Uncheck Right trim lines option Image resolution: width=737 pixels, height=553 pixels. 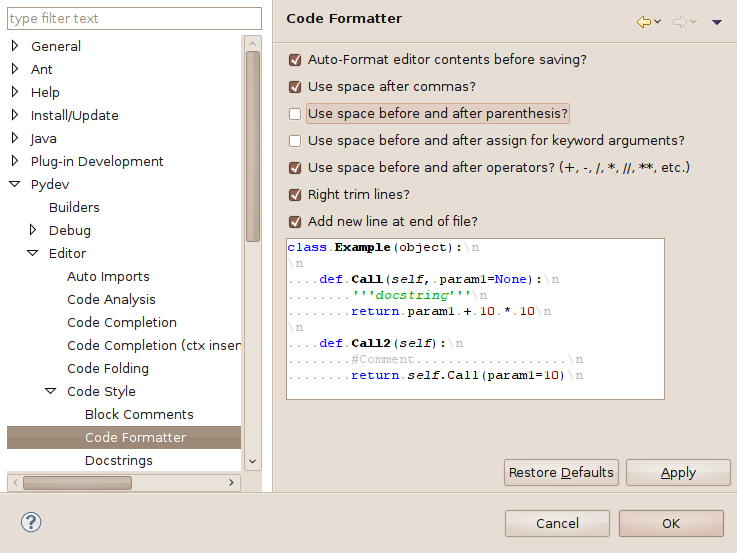295,195
